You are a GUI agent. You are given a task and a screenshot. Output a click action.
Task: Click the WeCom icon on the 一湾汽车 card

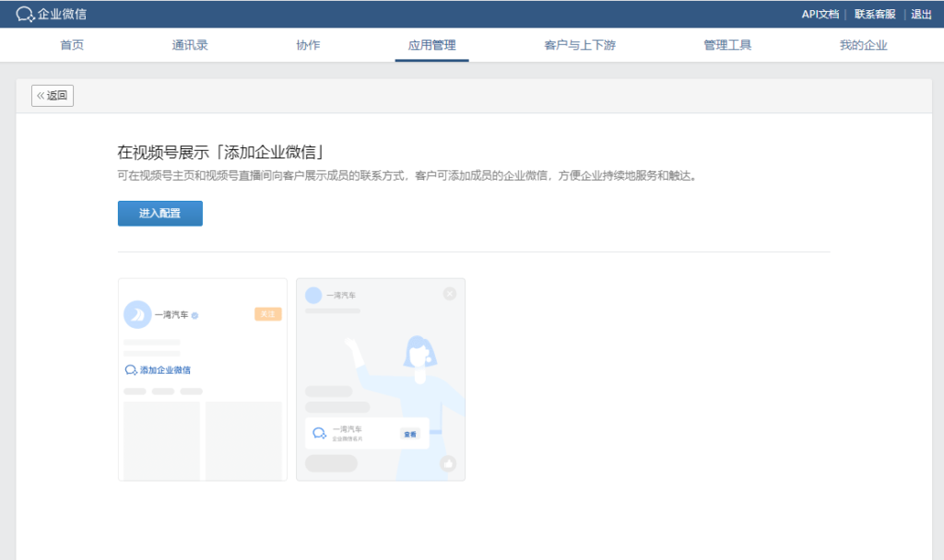coord(319,433)
